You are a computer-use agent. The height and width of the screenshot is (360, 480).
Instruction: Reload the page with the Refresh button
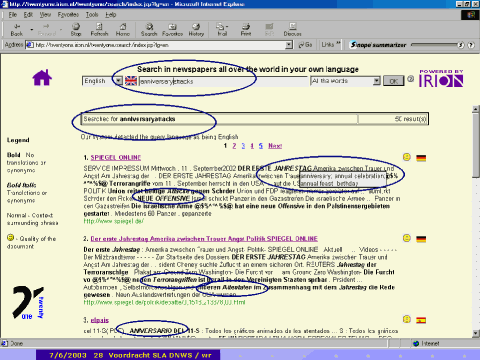point(99,30)
